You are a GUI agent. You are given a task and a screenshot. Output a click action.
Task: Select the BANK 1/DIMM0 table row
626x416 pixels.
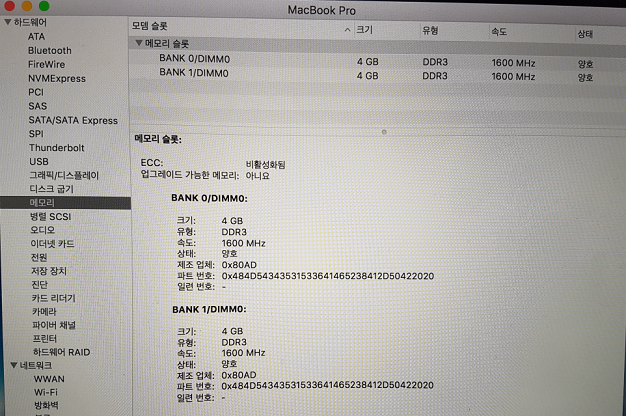(x=195, y=73)
